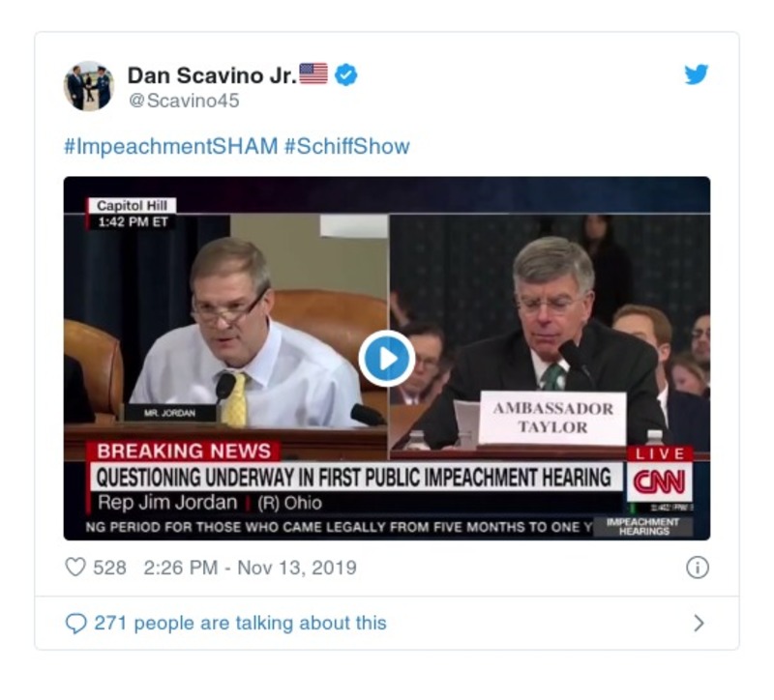Click the 528 likes count
The width and height of the screenshot is (774, 700).
click(x=109, y=568)
